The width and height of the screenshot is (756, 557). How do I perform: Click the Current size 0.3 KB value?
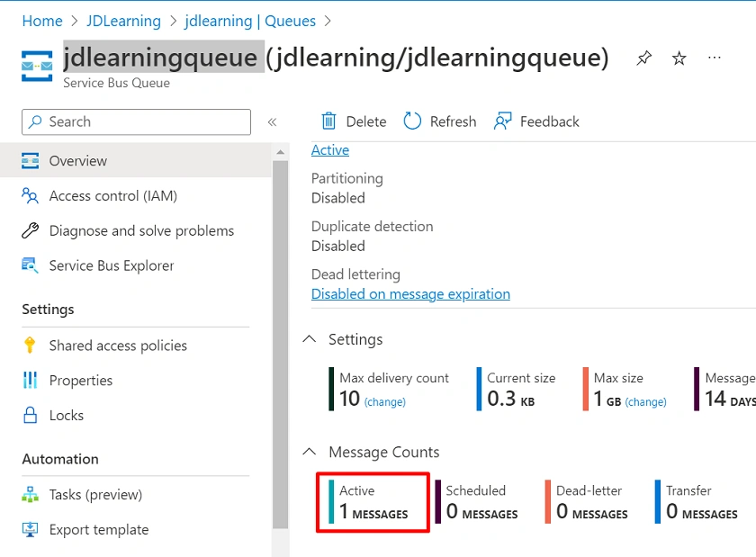pyautogui.click(x=510, y=399)
